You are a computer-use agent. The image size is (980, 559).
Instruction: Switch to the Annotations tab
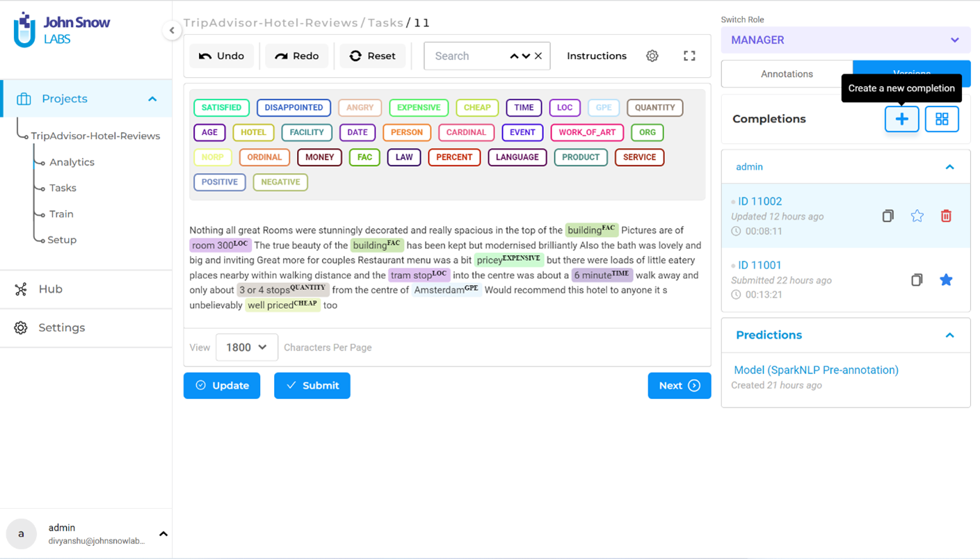click(787, 74)
